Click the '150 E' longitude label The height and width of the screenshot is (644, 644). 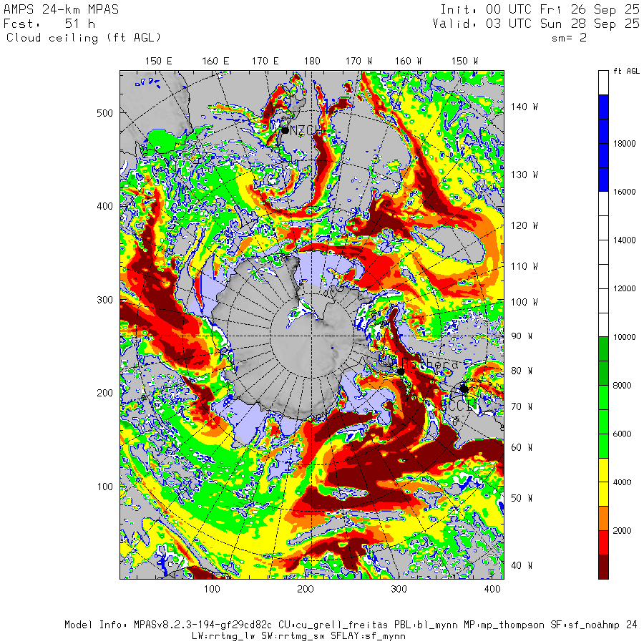[x=159, y=62]
